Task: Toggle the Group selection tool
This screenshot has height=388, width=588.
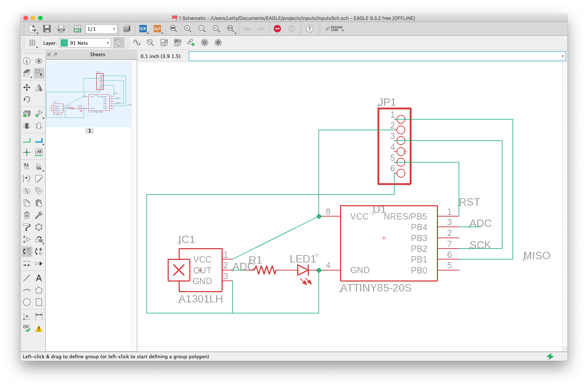Action: pyautogui.click(x=39, y=73)
